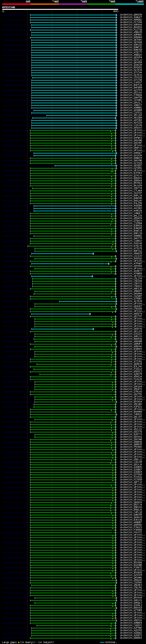Viewport: 146px width, 644px height.
Task: Select the UniRef100_Q9SXL7 label
Action: (131, 103)
